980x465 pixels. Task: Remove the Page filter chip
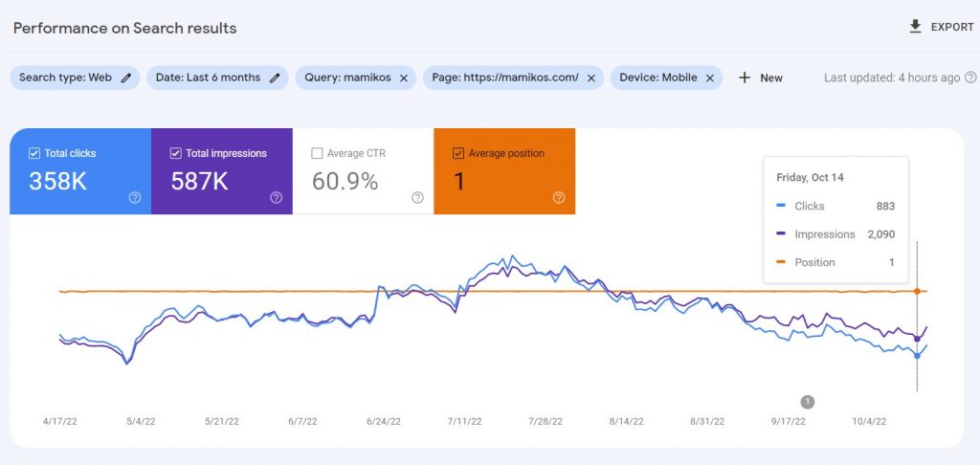[591, 78]
